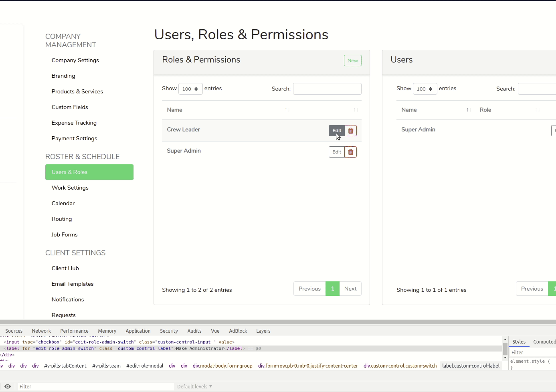This screenshot has width=556, height=392.
Task: Open the Show entries dropdown in Roles panel
Action: point(190,89)
